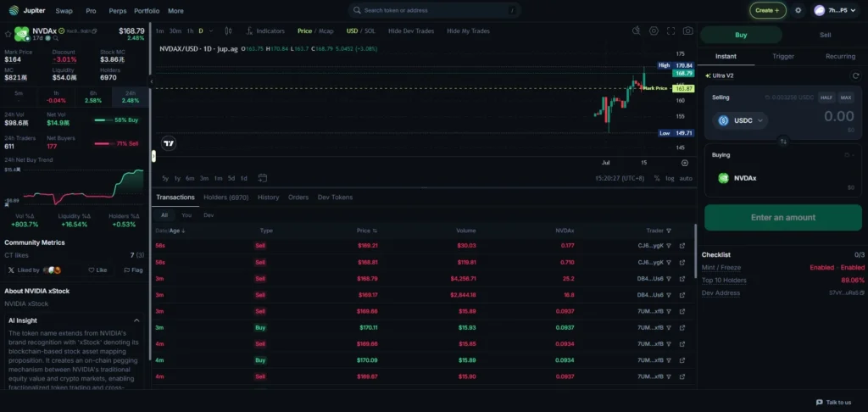Search NVDAx using the magnifier under its name
Screen dimensions: 868x412
click(55, 38)
